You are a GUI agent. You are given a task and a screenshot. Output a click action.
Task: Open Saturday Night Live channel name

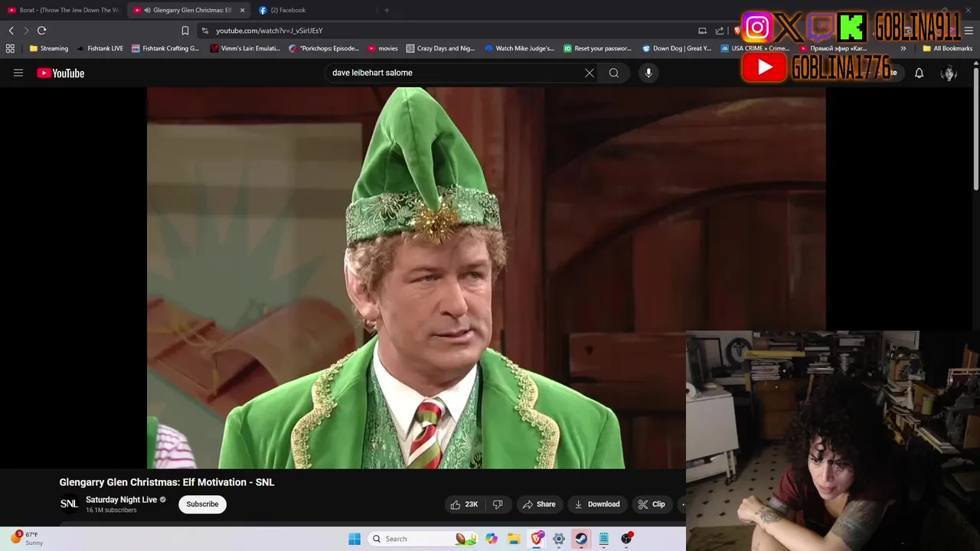(121, 500)
